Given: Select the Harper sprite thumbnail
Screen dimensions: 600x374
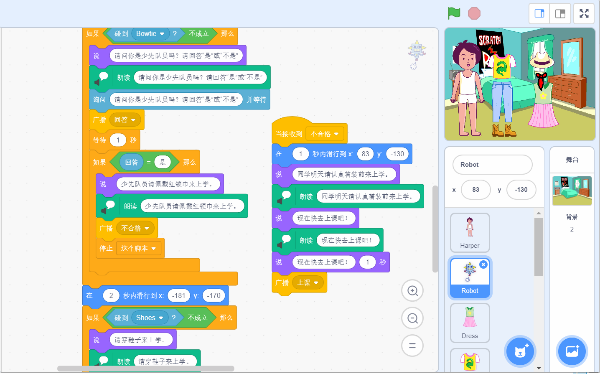Looking at the screenshot, I should [470, 232].
